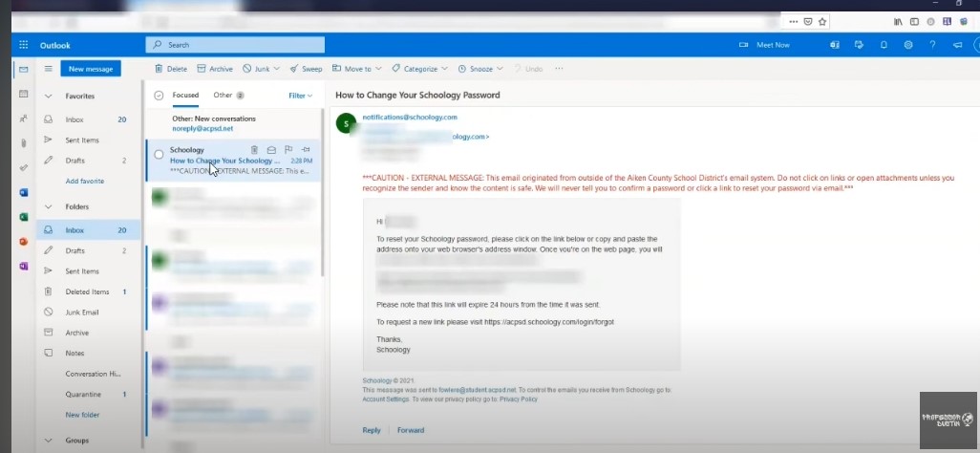Screen dimensions: 980x453
Task: Open the My Day calendar-check icon in header
Action: point(859,45)
